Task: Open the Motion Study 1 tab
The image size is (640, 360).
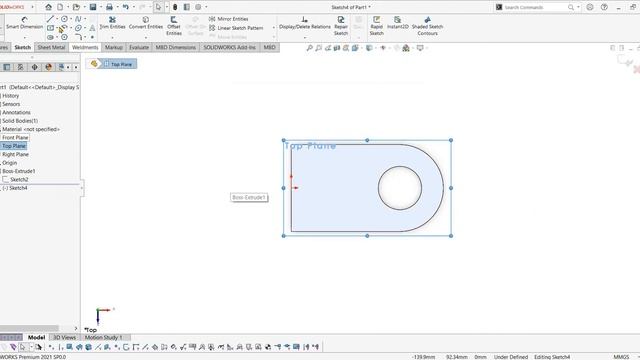Action: click(104, 338)
